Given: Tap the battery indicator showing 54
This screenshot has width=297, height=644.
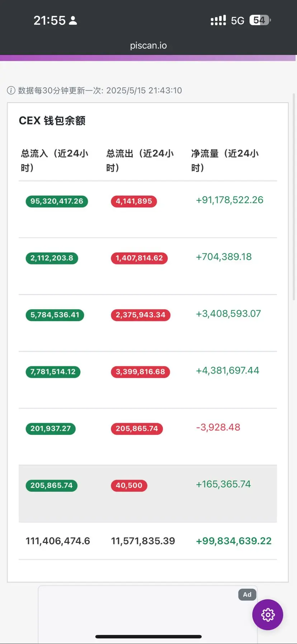Looking at the screenshot, I should coord(260,20).
